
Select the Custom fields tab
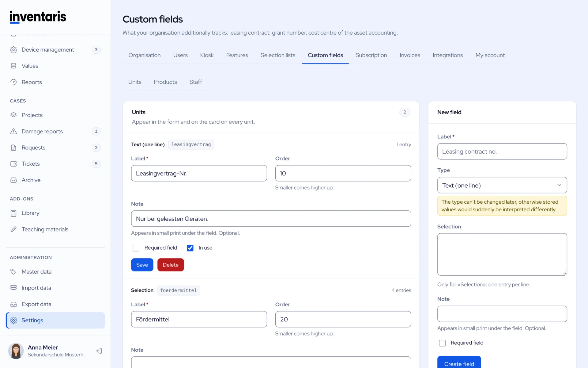(325, 55)
